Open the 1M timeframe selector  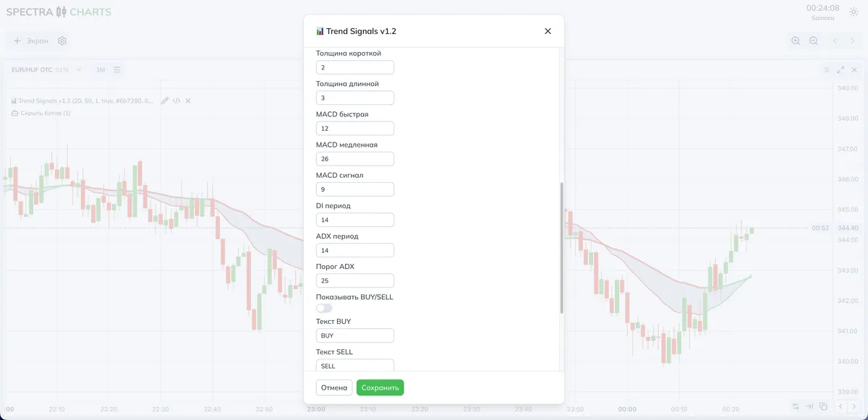pyautogui.click(x=100, y=69)
